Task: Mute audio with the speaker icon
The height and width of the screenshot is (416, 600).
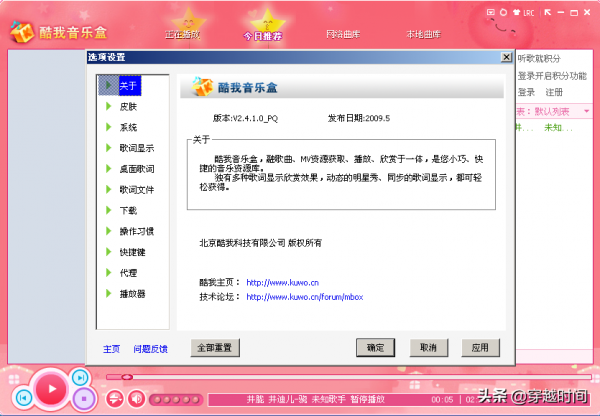Action: (136, 399)
